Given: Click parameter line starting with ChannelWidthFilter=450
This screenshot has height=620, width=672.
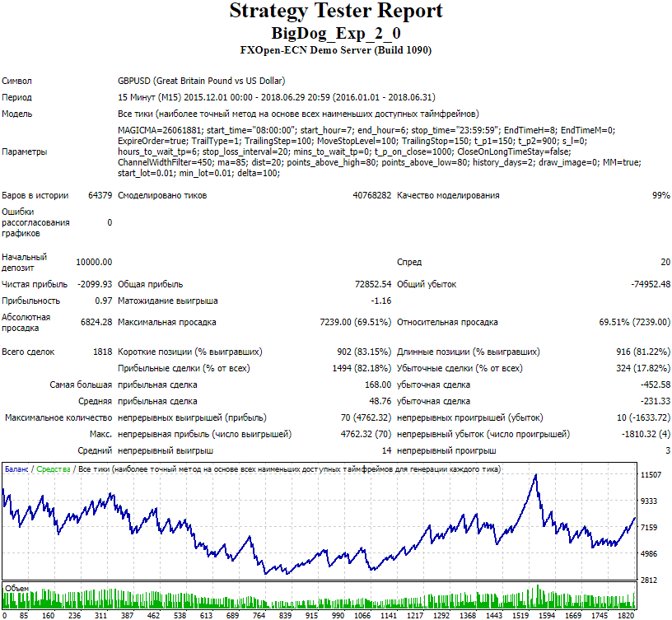Looking at the screenshot, I should 380,162.
